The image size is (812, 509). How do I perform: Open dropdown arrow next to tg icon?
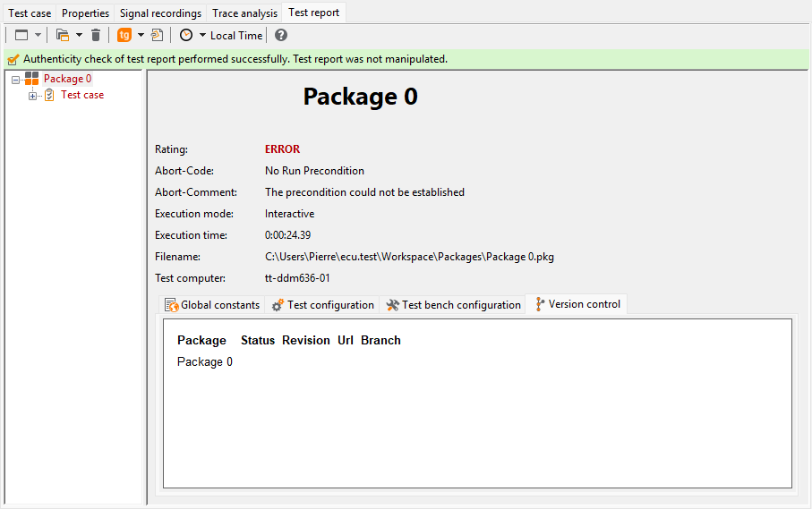pos(141,35)
